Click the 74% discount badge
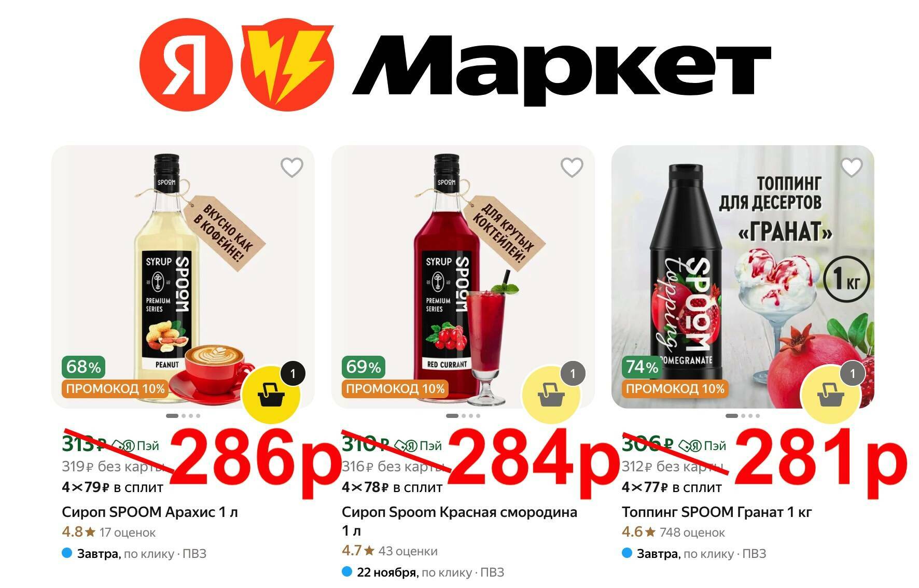Image resolution: width=919 pixels, height=588 pixels. coord(642,367)
